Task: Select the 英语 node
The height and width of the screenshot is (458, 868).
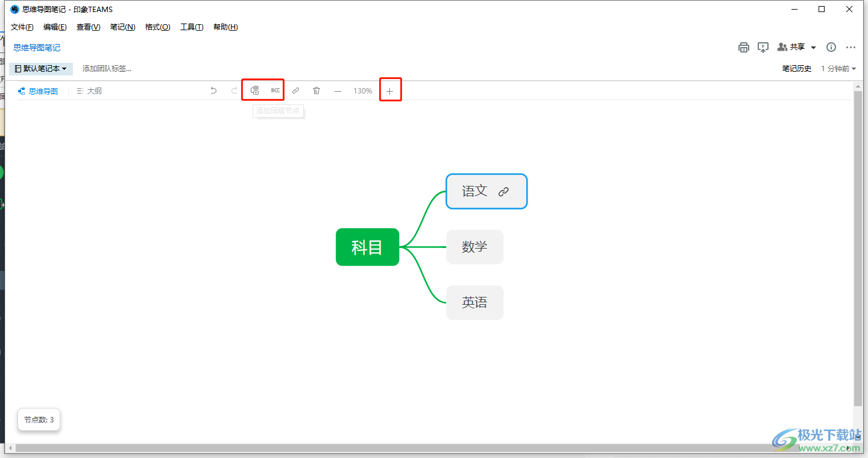Action: click(x=475, y=302)
